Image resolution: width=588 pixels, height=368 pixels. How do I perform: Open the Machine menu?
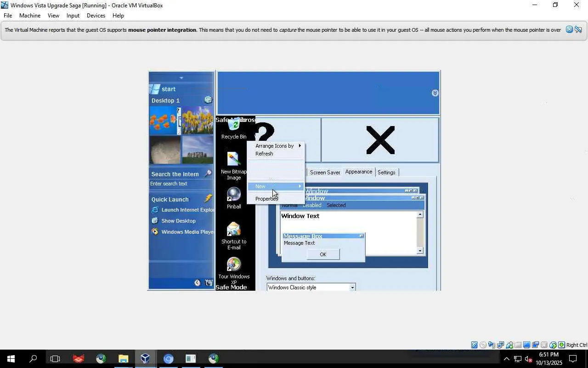pyautogui.click(x=30, y=16)
